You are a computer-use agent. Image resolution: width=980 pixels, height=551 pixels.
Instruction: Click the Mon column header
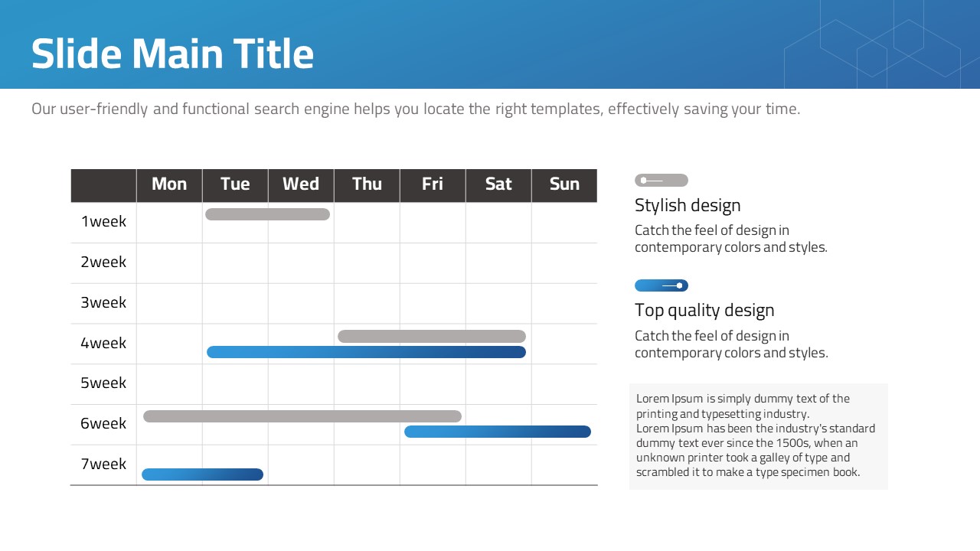[x=169, y=184]
